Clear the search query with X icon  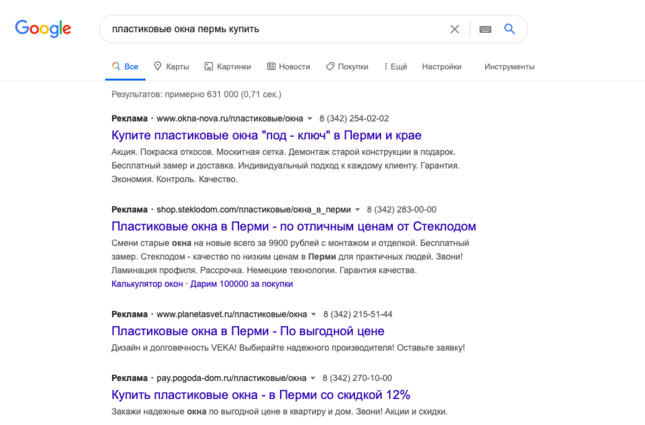(x=455, y=29)
